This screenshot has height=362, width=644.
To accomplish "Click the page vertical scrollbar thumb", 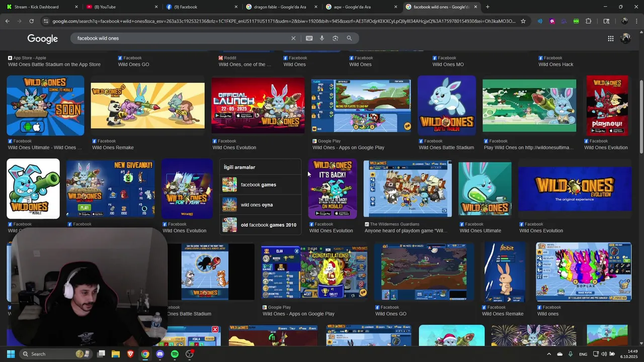I will (x=641, y=117).
